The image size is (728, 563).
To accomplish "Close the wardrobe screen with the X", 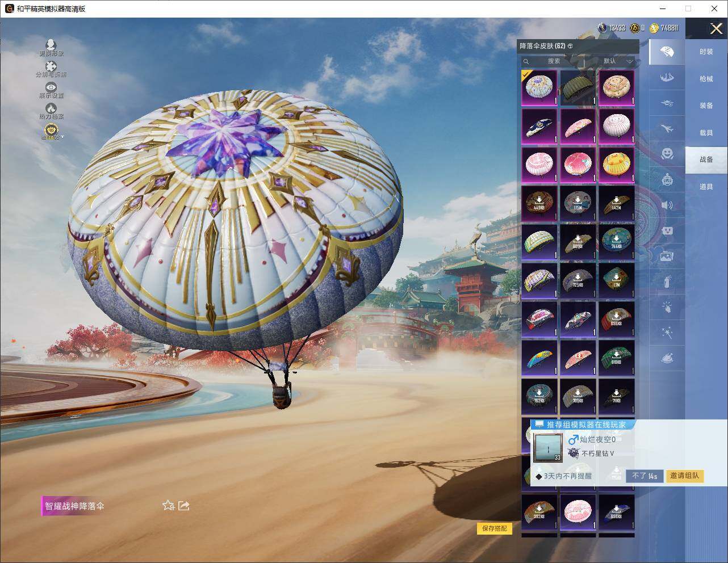I will point(716,28).
